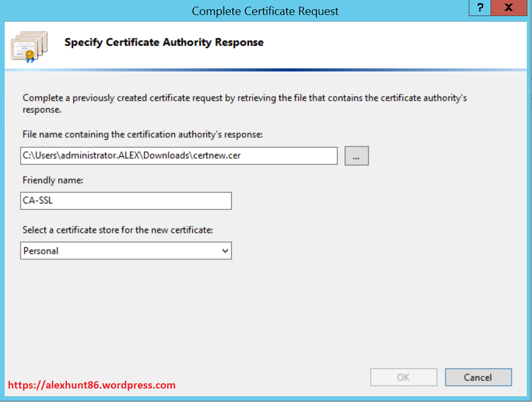Browse for response file using the ellipsis button
The height and width of the screenshot is (402, 532).
(356, 156)
